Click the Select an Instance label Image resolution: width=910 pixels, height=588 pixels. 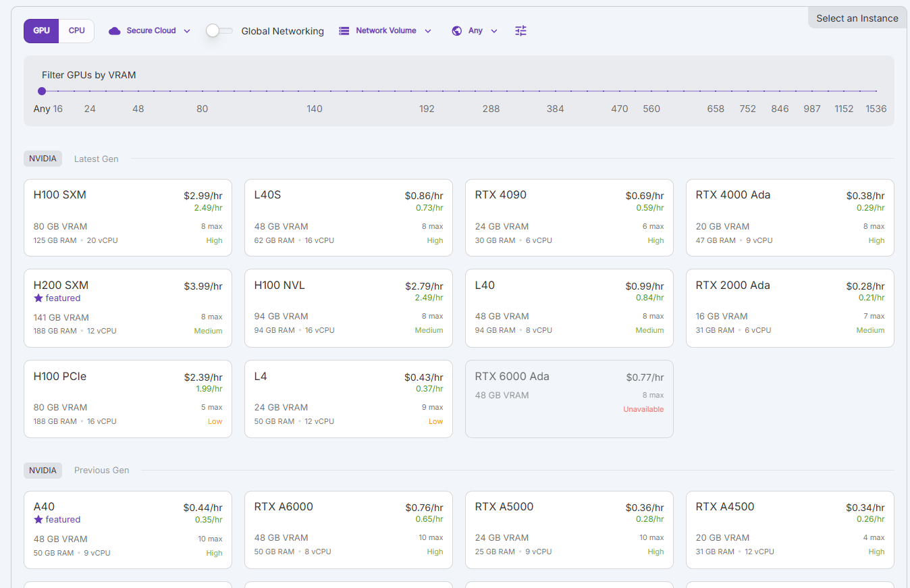coord(857,18)
